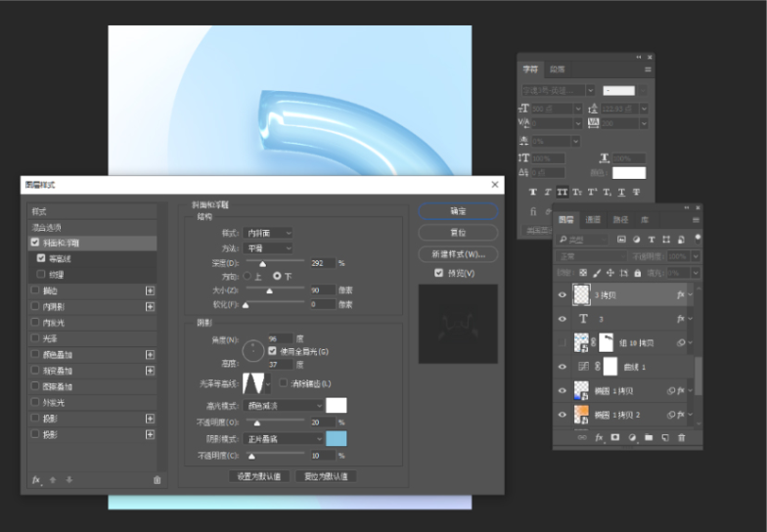Toggle 使用全局光 (Use Global Light) checkbox
This screenshot has height=532, width=767.
point(272,351)
